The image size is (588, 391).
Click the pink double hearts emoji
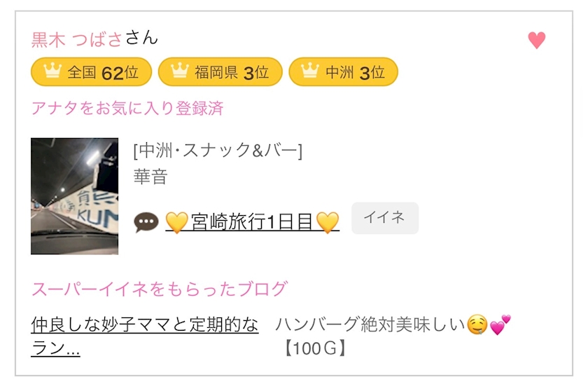(x=500, y=326)
